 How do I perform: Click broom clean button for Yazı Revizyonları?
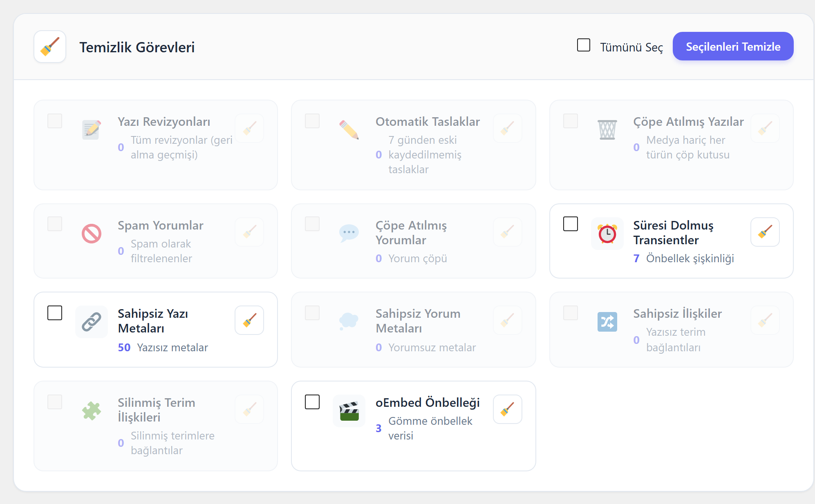[x=249, y=128]
